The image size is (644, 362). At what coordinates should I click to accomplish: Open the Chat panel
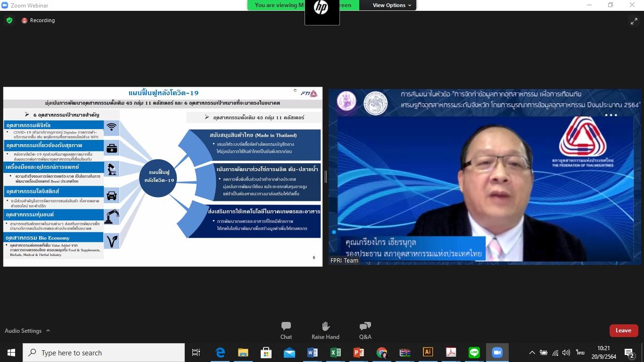click(286, 330)
